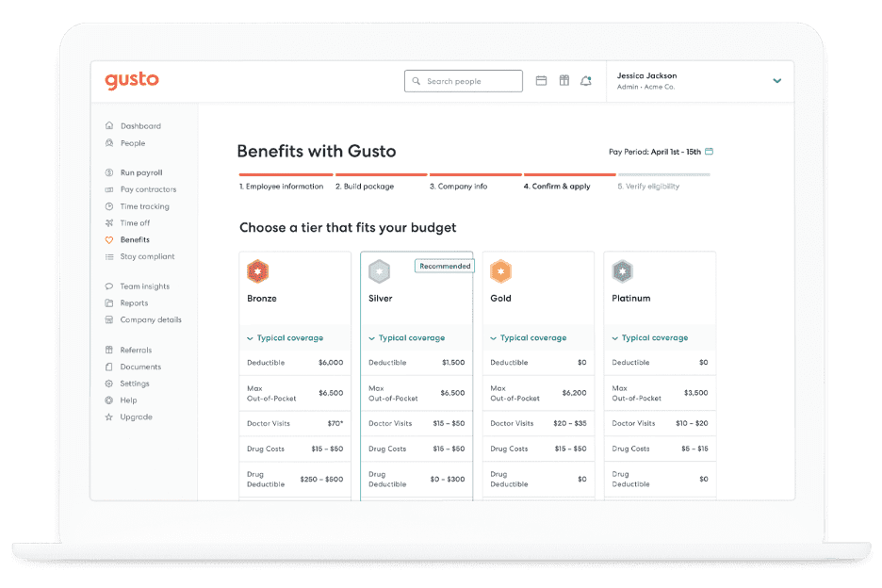Open the gift icon in the top bar

[x=563, y=81]
